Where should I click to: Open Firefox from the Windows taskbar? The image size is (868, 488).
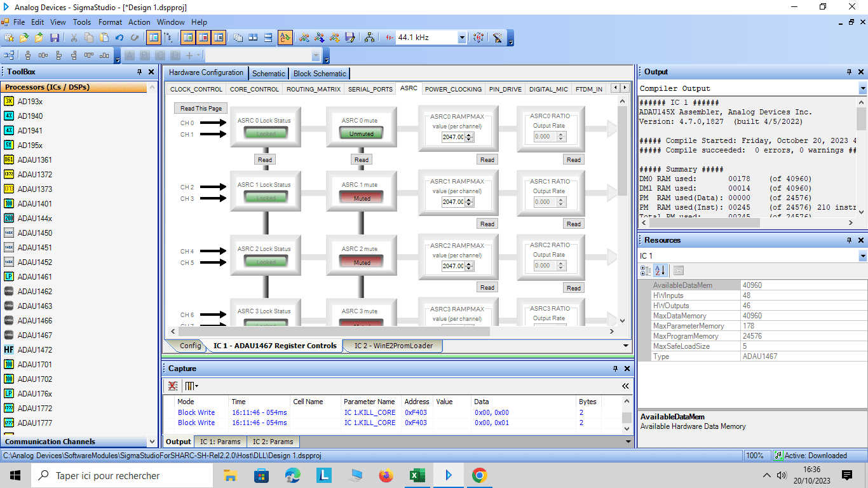386,475
